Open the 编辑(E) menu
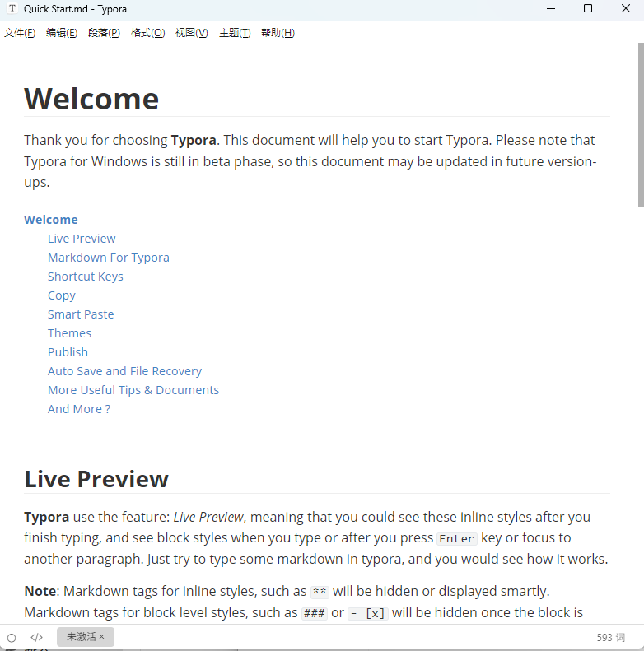 [x=62, y=33]
